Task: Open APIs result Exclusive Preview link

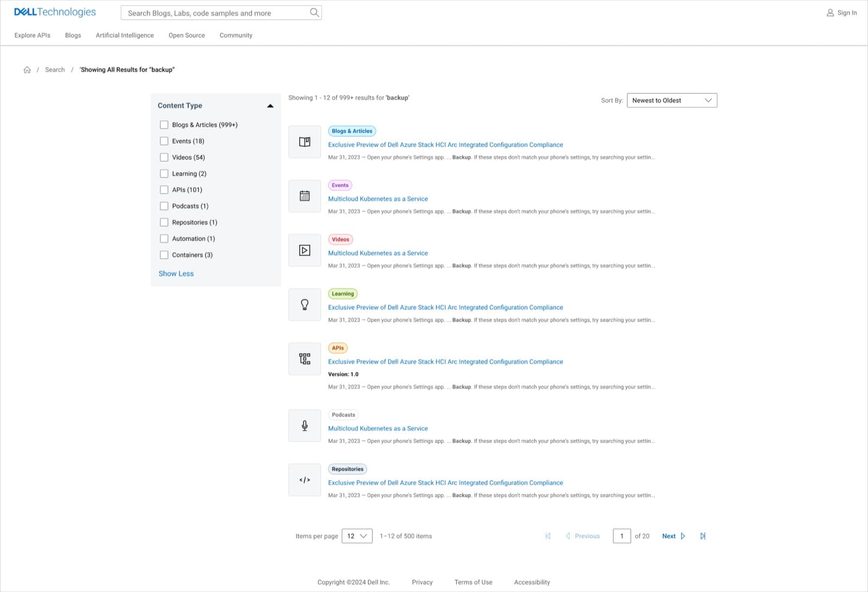Action: pos(445,362)
